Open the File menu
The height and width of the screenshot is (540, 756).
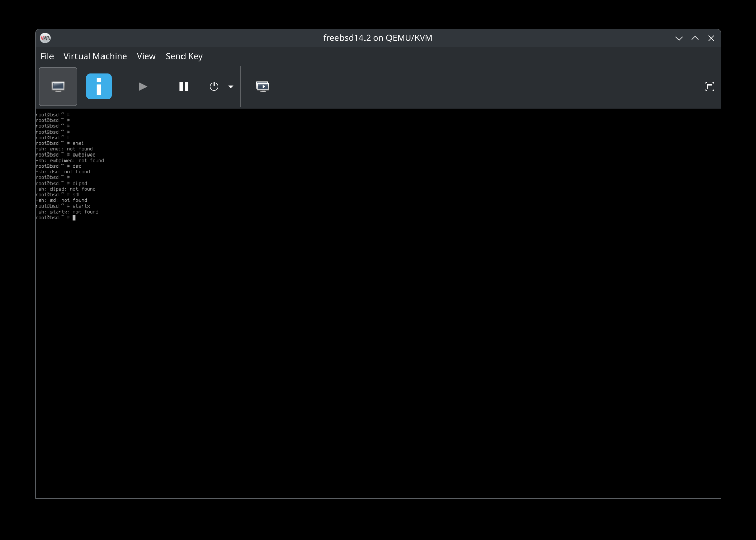tap(47, 56)
